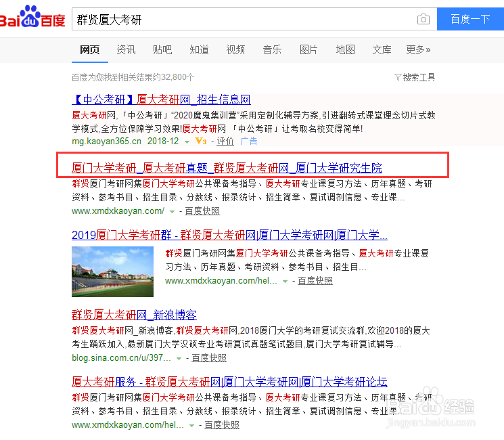This screenshot has width=504, height=440.
Task: Click the Baidu logo
Action: pos(32,17)
